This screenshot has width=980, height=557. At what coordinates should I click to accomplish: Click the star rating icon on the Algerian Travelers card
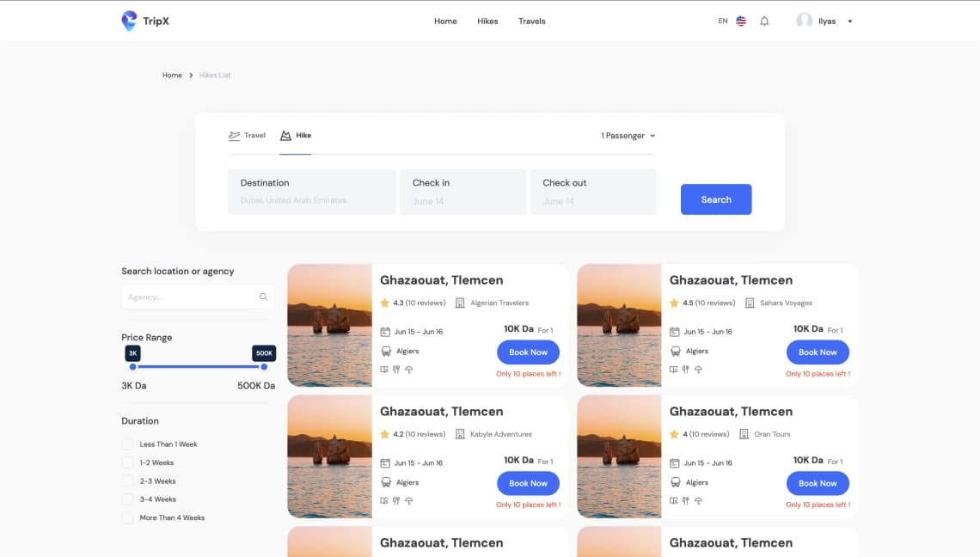pos(384,303)
